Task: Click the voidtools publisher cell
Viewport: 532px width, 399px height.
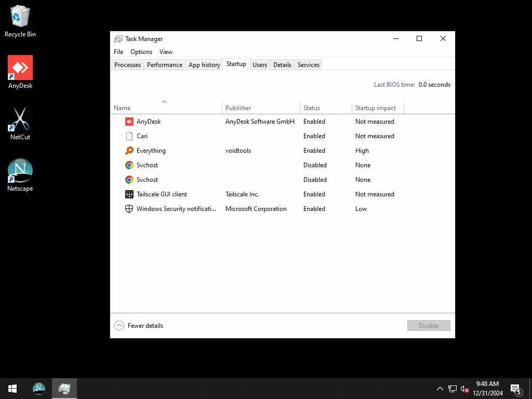Action: [x=238, y=151]
